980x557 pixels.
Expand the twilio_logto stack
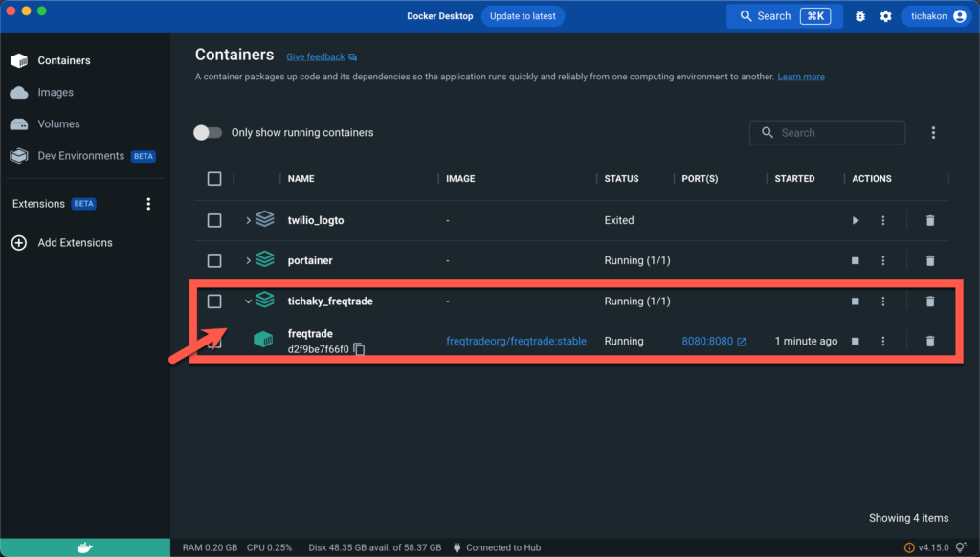[248, 221]
